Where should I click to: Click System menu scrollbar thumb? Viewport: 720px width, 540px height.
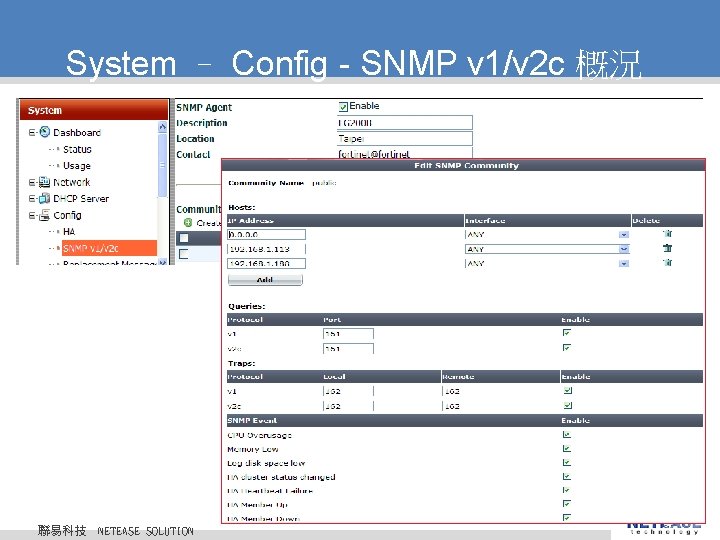(162, 165)
